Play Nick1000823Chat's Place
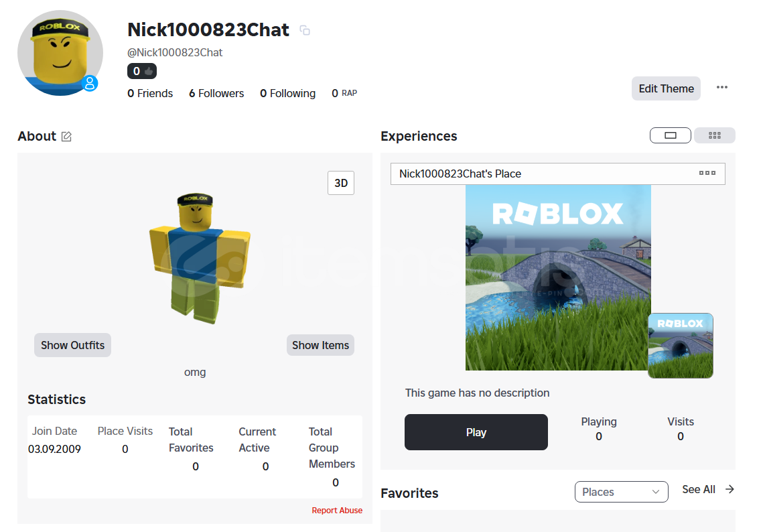Viewport: 763px width, 532px height. coord(476,432)
